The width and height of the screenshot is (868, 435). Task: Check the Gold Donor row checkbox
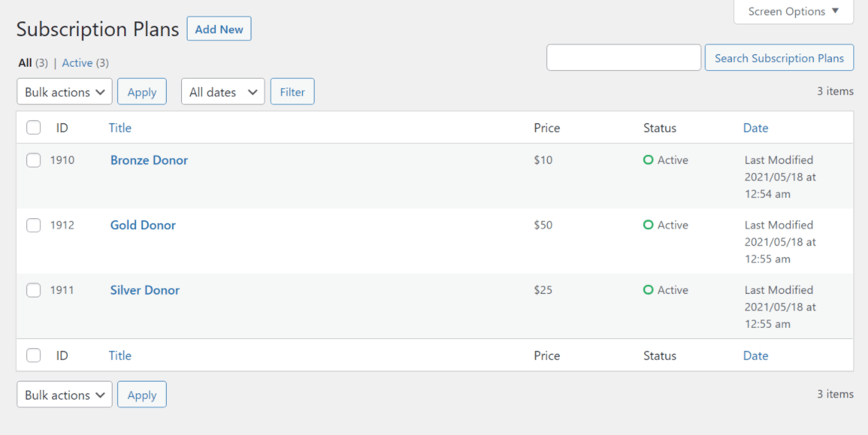point(33,225)
